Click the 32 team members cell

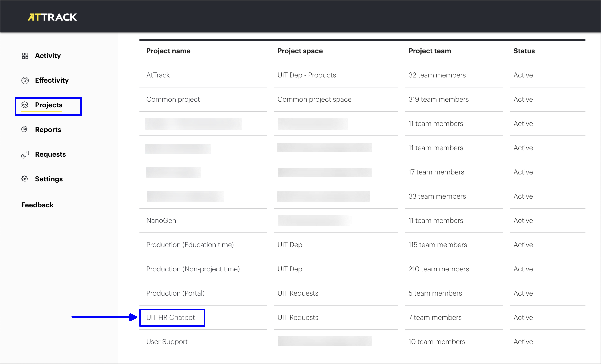437,75
